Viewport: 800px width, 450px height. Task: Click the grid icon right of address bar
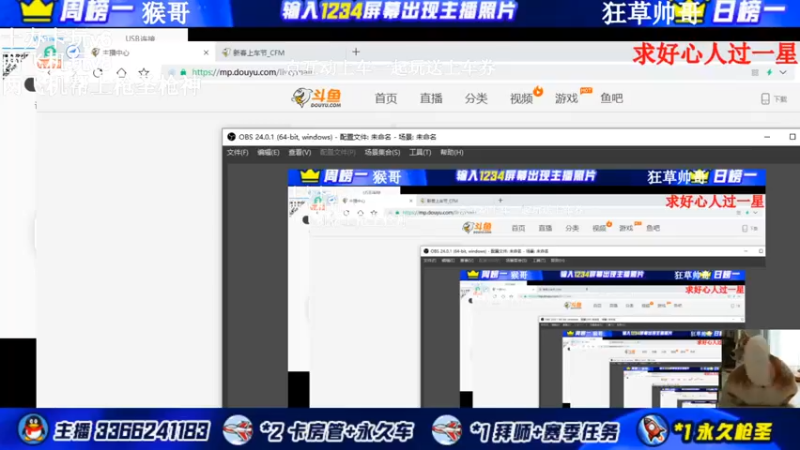tap(755, 72)
